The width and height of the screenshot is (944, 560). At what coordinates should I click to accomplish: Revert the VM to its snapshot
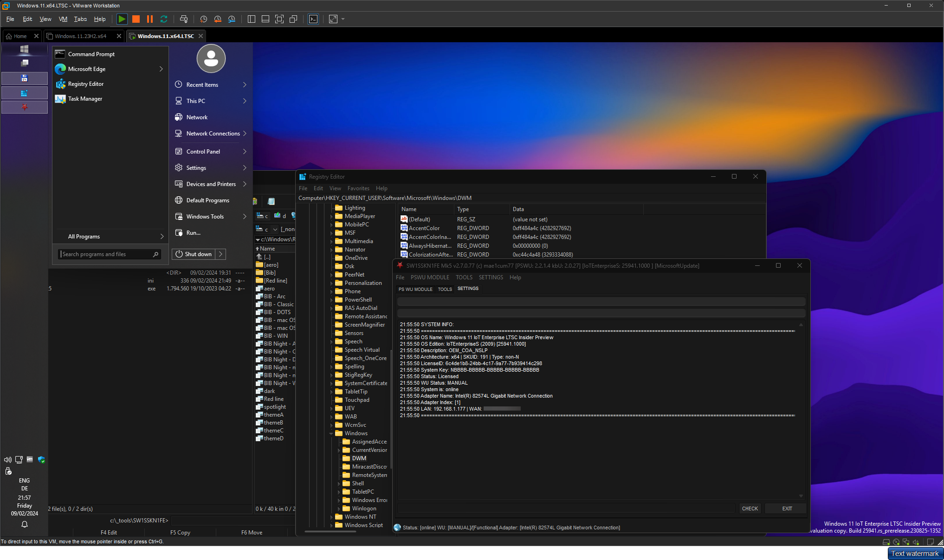pyautogui.click(x=217, y=19)
